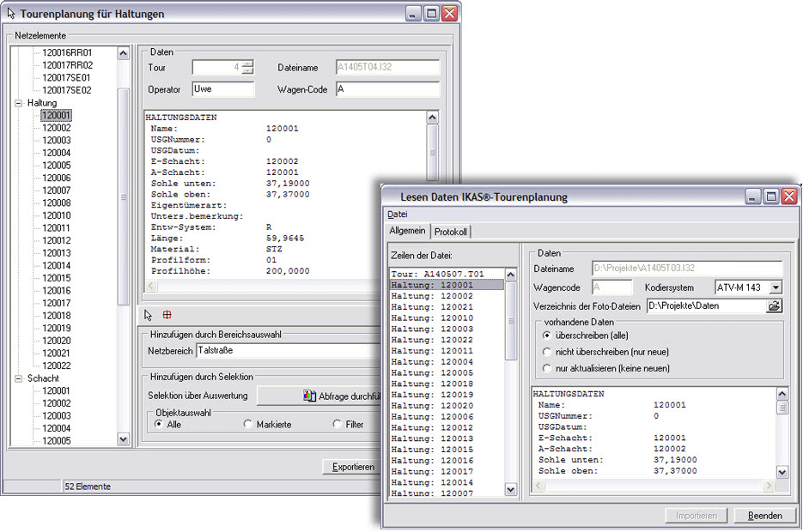This screenshot has height=532, width=803.
Task: Increase the Tour number with up arrow
Action: click(247, 63)
